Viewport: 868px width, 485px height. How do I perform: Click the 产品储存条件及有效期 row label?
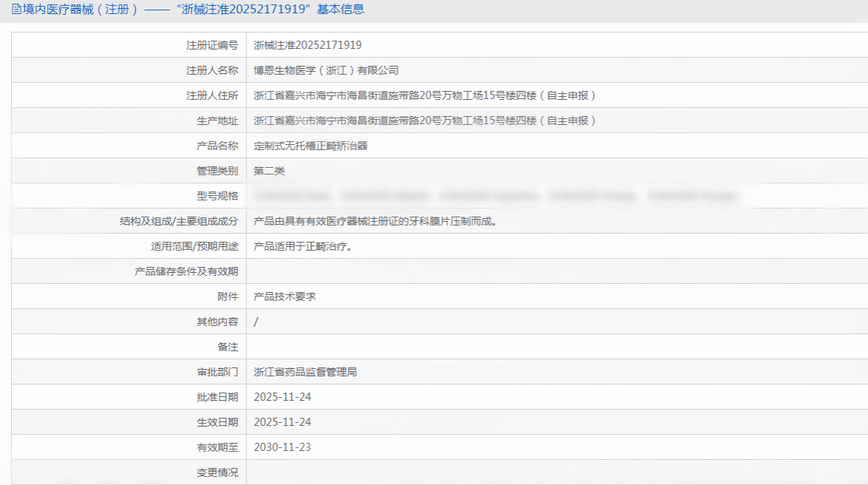[186, 271]
